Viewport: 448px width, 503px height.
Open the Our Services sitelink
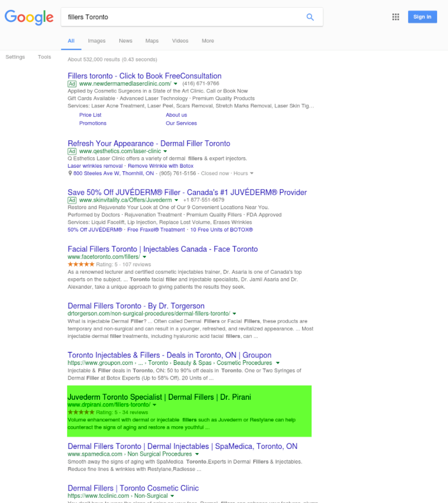pyautogui.click(x=181, y=123)
